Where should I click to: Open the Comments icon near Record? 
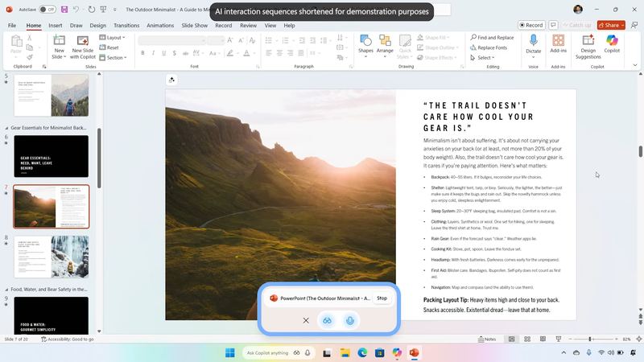point(553,25)
